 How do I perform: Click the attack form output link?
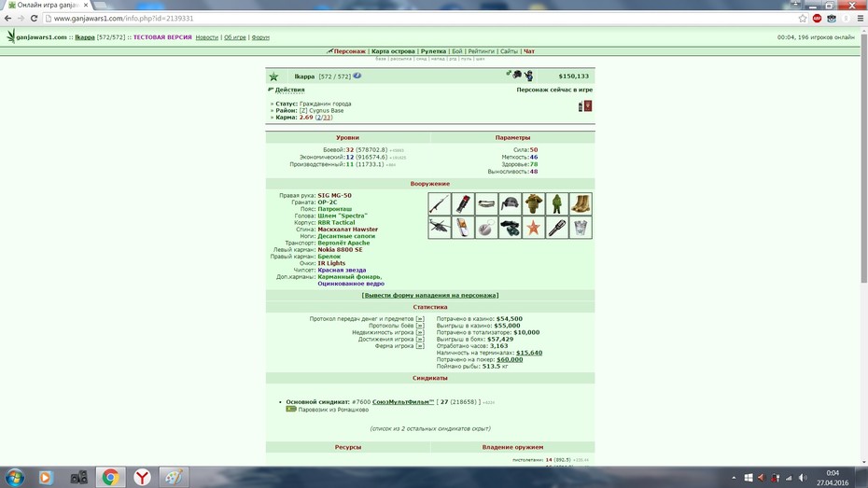click(x=430, y=295)
